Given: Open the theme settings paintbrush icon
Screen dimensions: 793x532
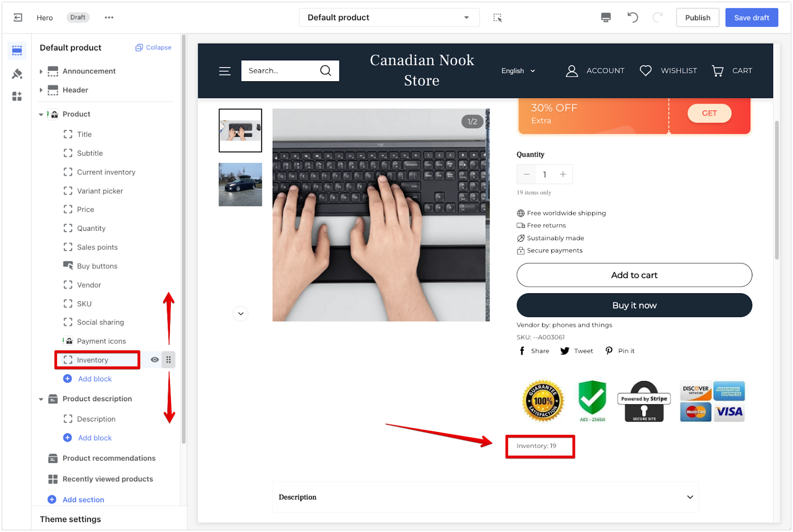Looking at the screenshot, I should coord(17,74).
